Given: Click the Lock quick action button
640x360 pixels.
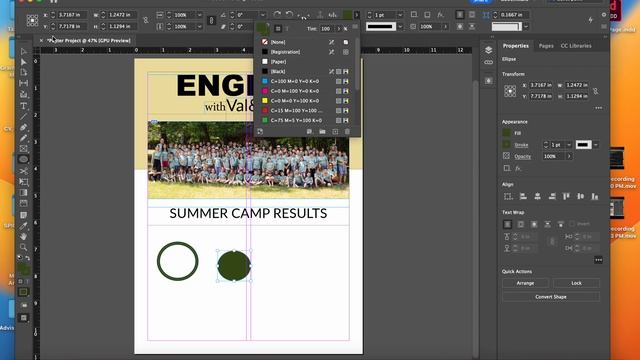Looking at the screenshot, I should click(x=576, y=283).
